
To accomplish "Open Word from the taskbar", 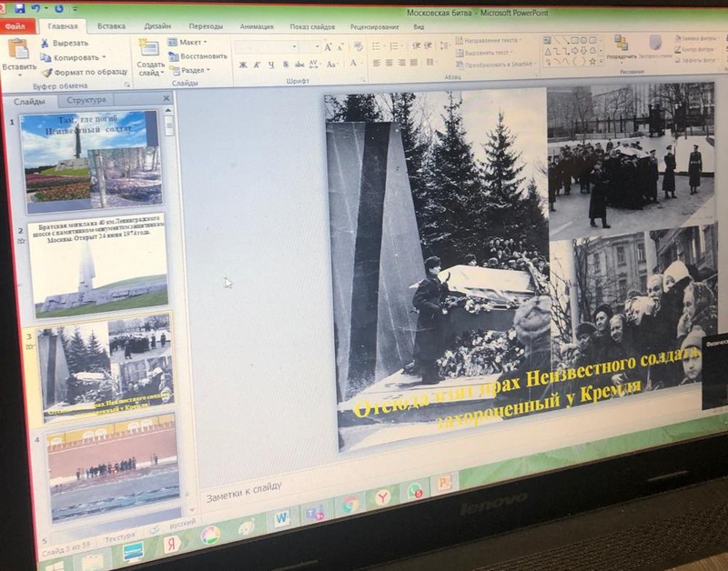I will coord(282,517).
